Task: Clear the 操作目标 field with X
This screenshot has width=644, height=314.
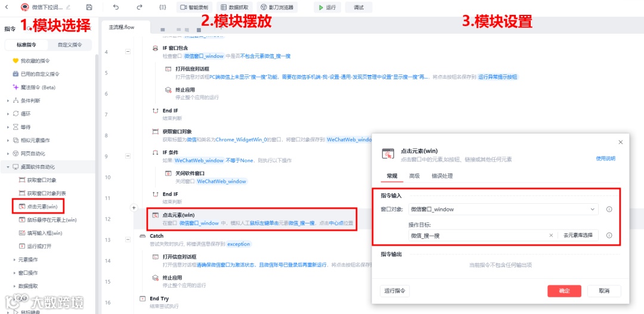Action: [551, 235]
